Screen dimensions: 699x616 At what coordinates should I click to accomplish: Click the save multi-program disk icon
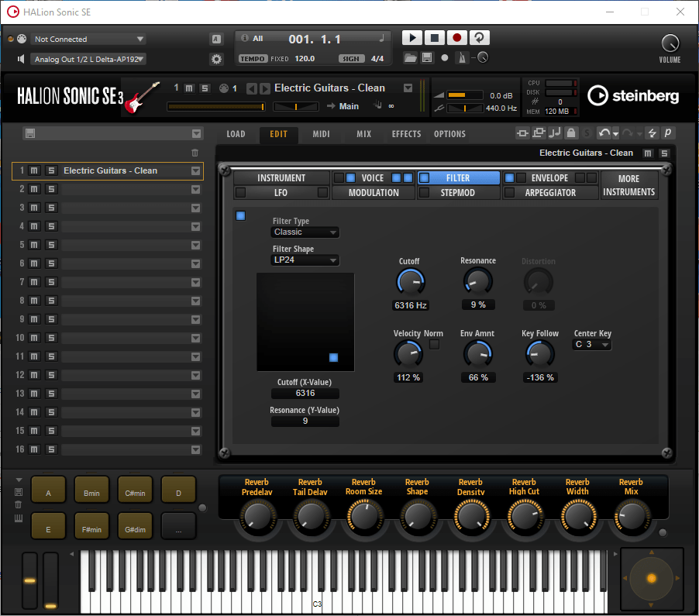30,133
